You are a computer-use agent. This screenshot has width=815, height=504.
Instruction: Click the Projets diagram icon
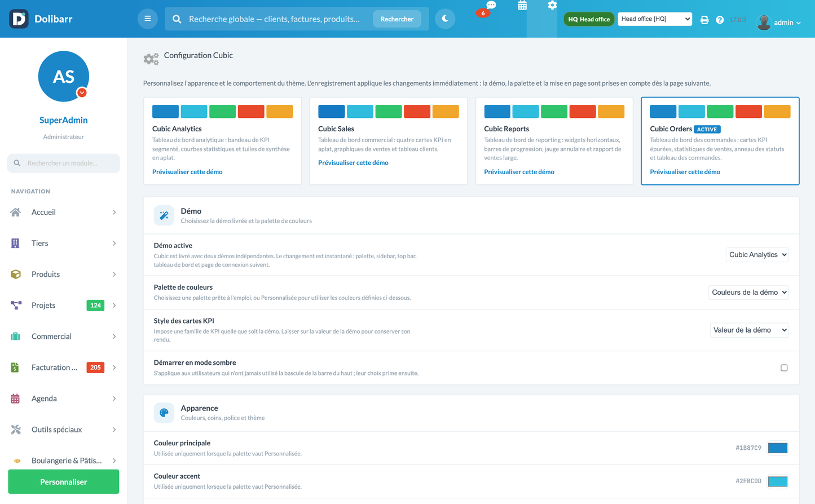point(16,305)
